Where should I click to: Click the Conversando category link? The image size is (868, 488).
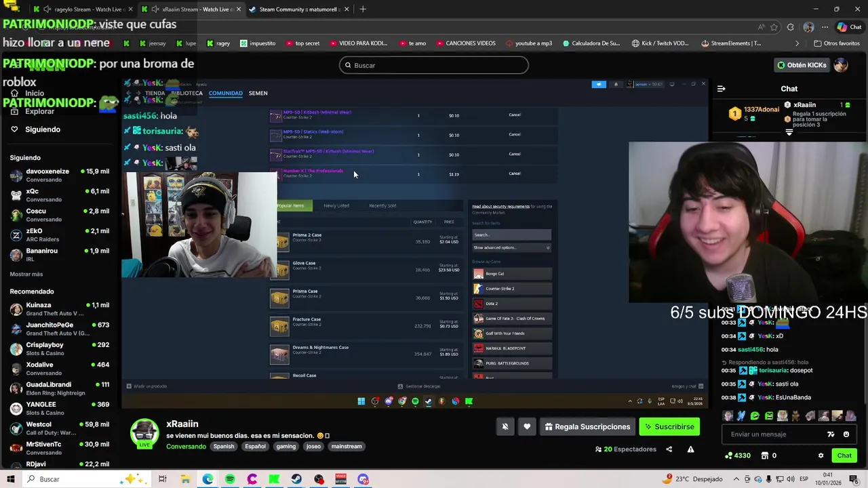[x=186, y=447]
